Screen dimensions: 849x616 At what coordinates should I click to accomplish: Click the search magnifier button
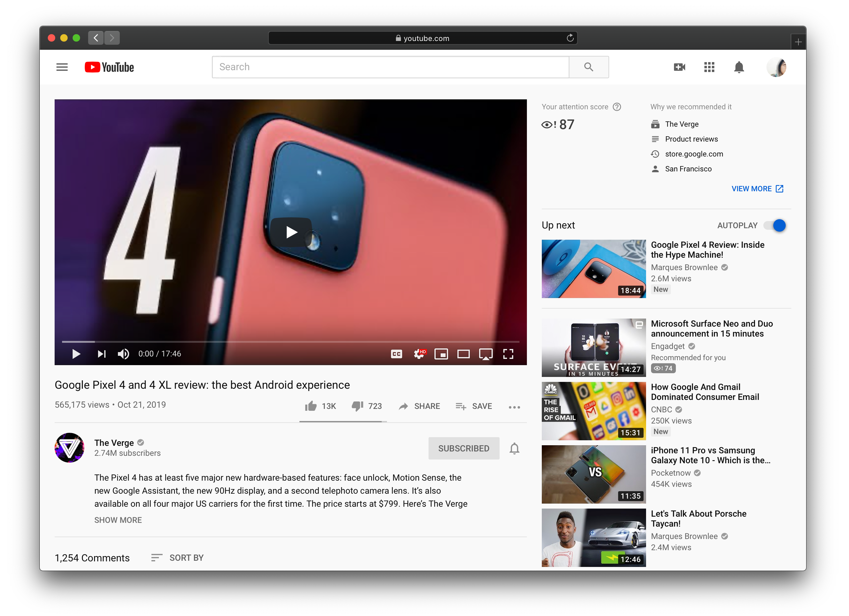click(588, 67)
